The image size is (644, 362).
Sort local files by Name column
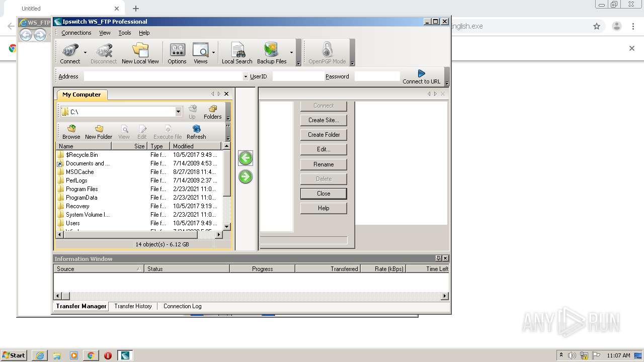pos(84,146)
